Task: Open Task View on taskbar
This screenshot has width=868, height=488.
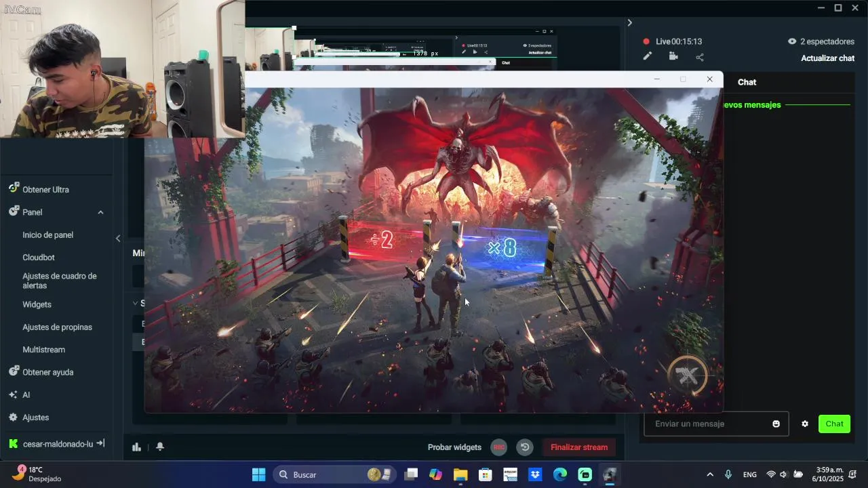Action: click(x=411, y=474)
